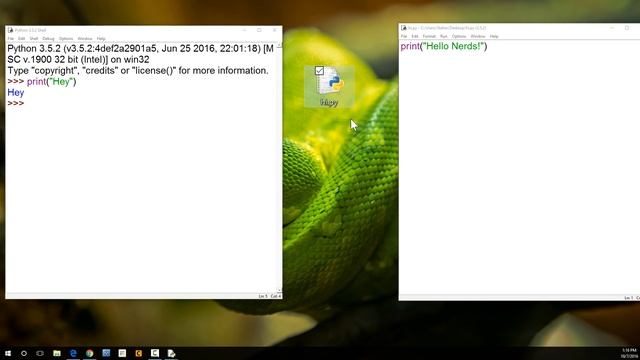The image size is (640, 360).
Task: Minimize the Python Shell window
Action: point(244,30)
